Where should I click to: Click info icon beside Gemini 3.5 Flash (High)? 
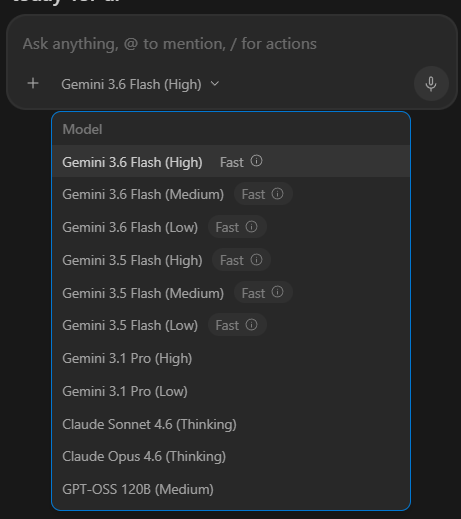(x=256, y=259)
